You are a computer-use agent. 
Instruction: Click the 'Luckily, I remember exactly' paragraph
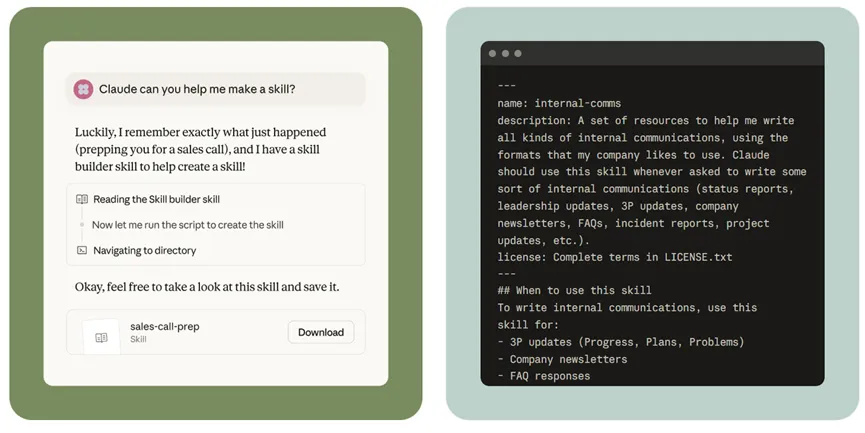pyautogui.click(x=201, y=149)
